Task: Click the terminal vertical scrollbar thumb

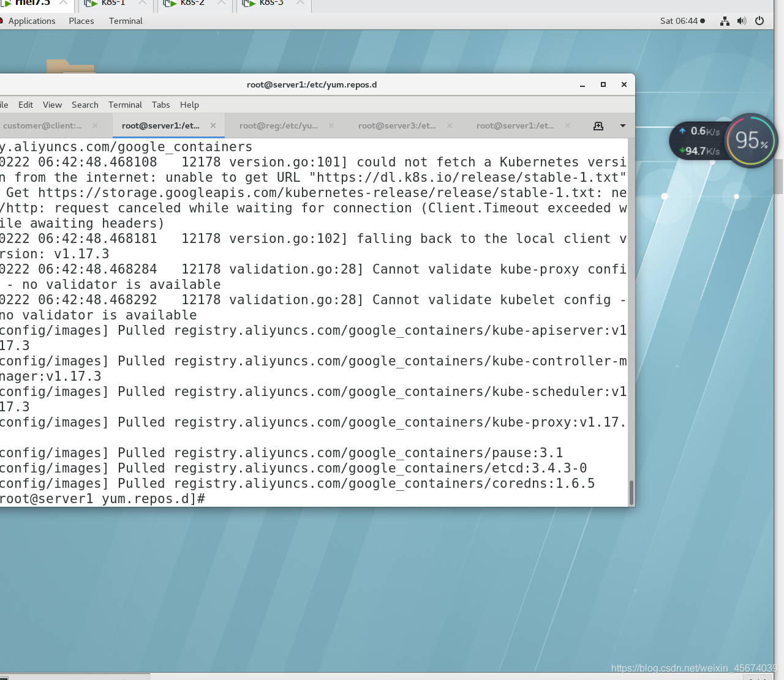Action: [631, 491]
